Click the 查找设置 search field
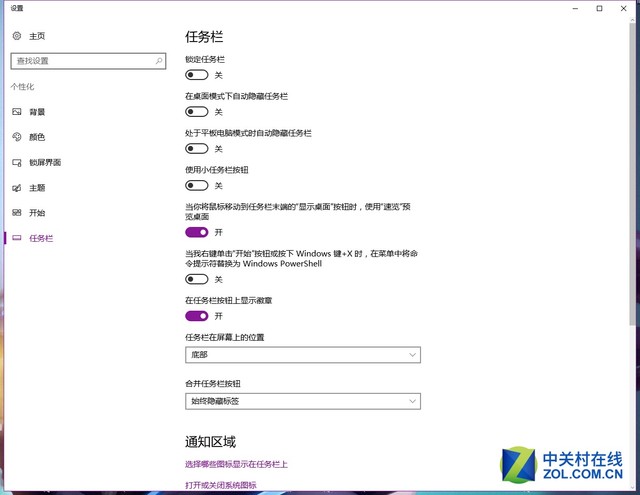The height and width of the screenshot is (495, 640). pyautogui.click(x=88, y=61)
